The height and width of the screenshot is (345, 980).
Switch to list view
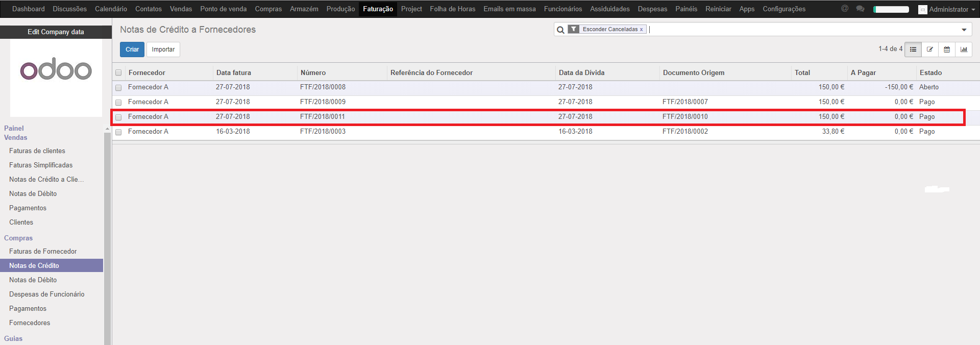[x=913, y=50]
